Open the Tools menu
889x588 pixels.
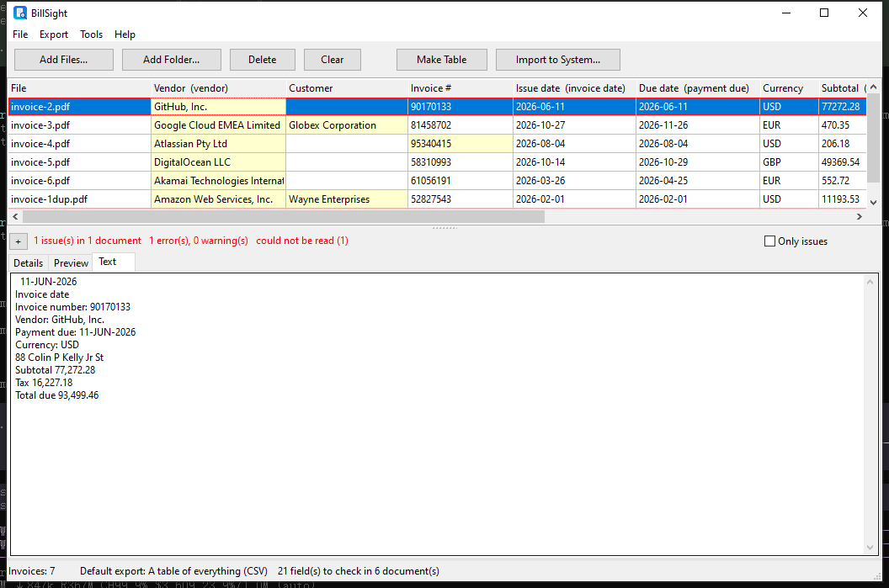point(91,34)
